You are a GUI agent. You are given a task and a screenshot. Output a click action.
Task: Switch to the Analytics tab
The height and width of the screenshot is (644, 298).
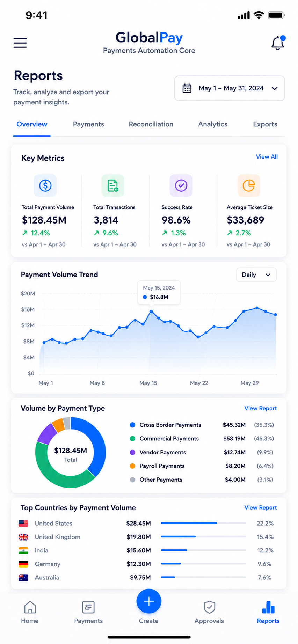(213, 124)
